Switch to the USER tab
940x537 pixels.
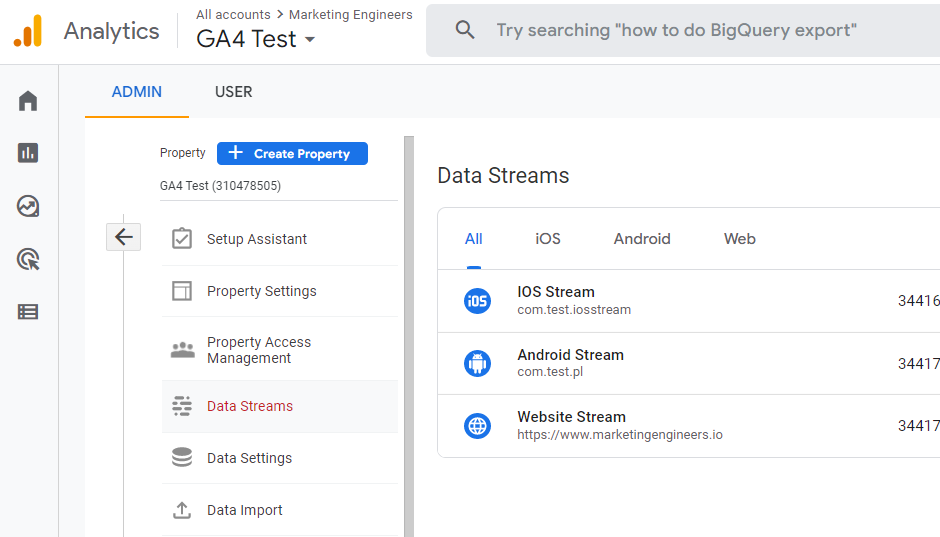pos(234,92)
